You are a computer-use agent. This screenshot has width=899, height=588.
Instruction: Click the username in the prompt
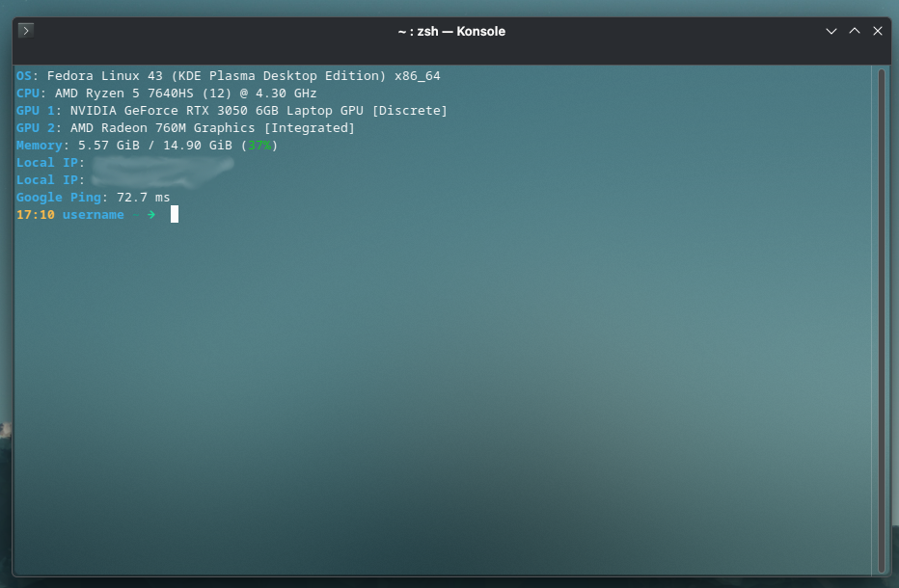tap(93, 214)
